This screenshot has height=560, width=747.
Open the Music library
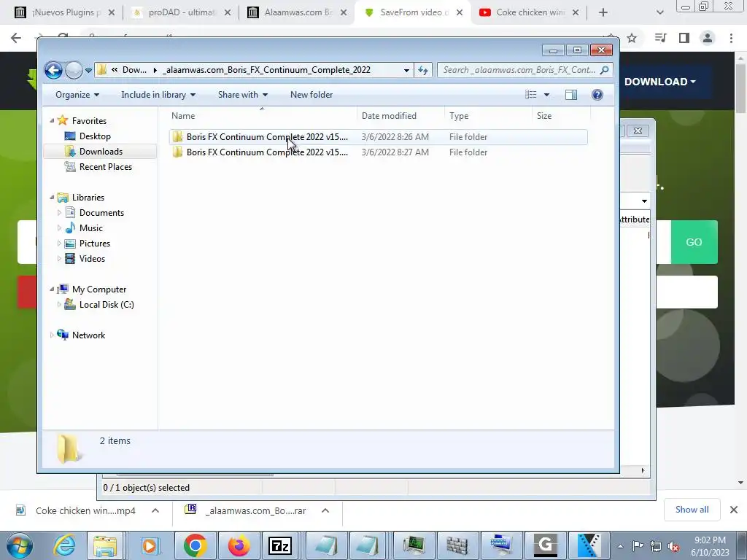[90, 228]
